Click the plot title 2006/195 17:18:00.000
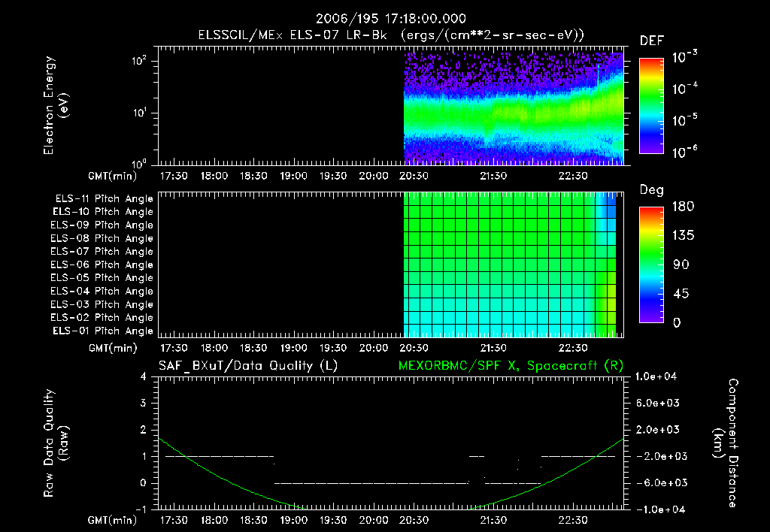 pos(391,19)
